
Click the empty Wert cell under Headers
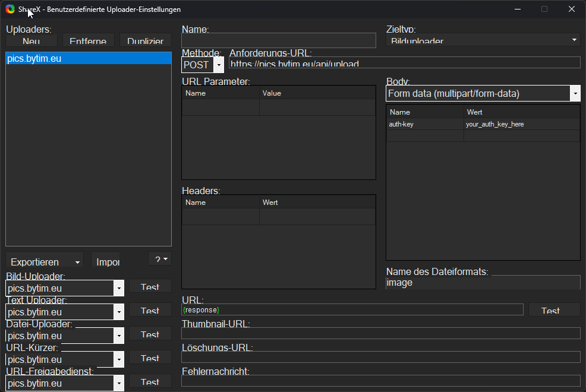pos(317,217)
